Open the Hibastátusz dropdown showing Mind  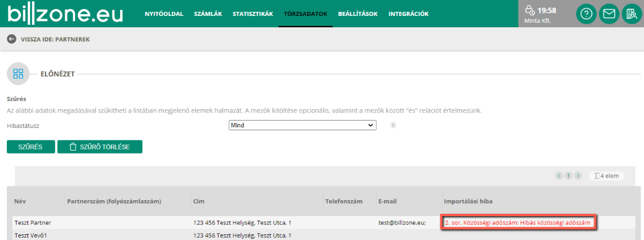(302, 125)
